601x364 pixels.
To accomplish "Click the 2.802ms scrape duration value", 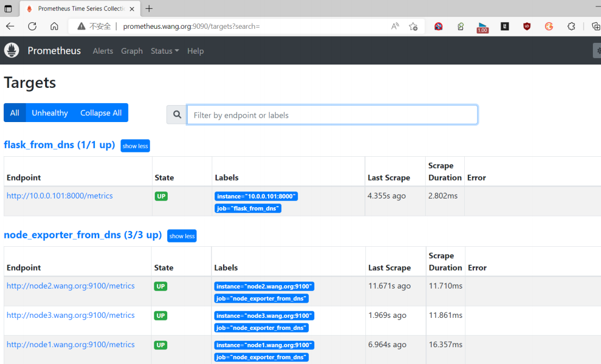I will pos(442,196).
